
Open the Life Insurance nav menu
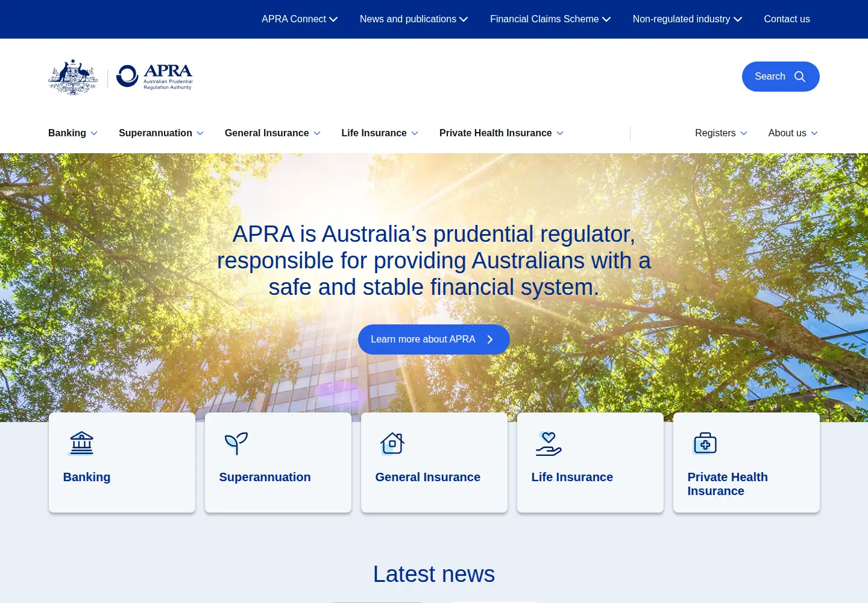click(380, 133)
